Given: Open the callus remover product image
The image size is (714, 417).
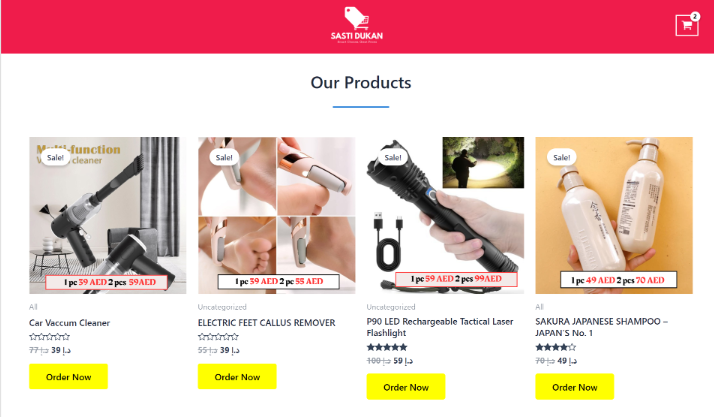Looking at the screenshot, I should [x=276, y=215].
